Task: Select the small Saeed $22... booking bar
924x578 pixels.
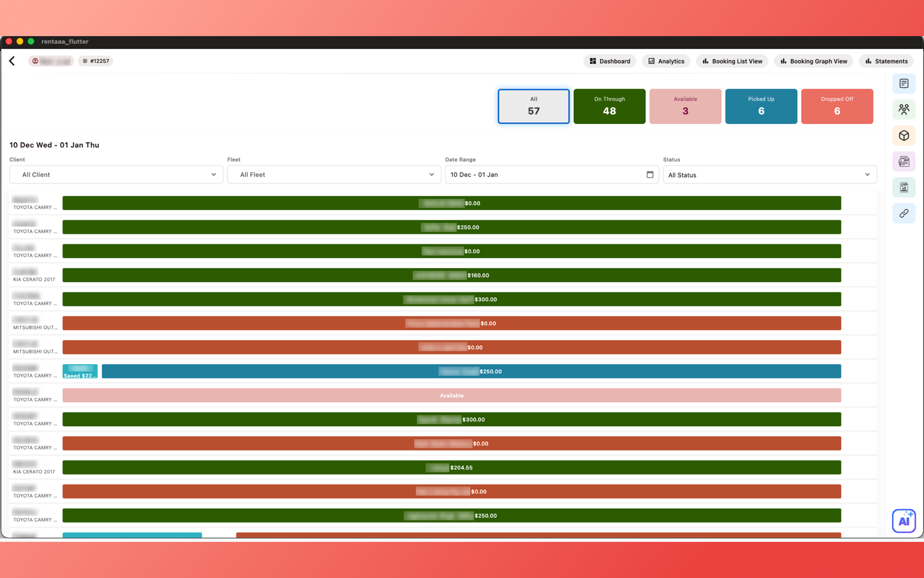Action: pos(80,371)
